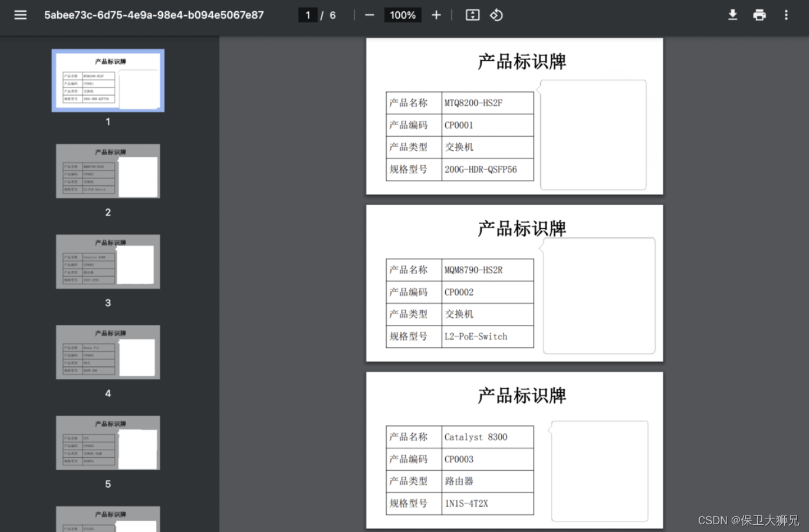Click the 1N1S-4T2X specification cell

[x=488, y=503]
